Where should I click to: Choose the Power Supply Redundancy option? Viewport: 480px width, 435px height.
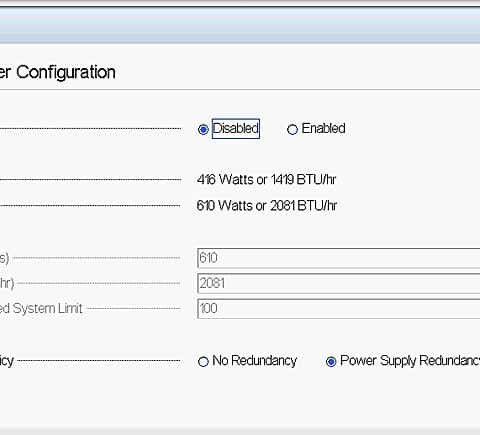pyautogui.click(x=331, y=362)
